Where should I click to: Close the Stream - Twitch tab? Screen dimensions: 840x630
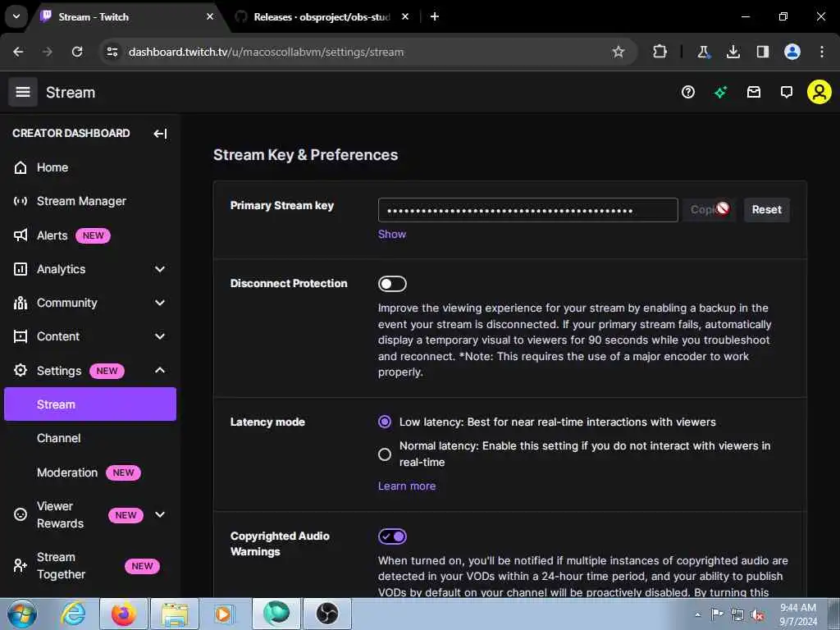click(x=210, y=16)
